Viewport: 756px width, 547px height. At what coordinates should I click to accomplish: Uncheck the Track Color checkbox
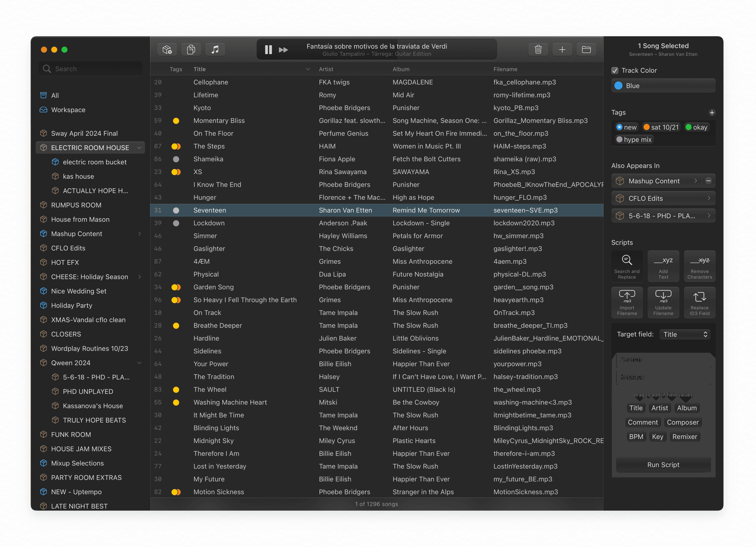pyautogui.click(x=615, y=70)
